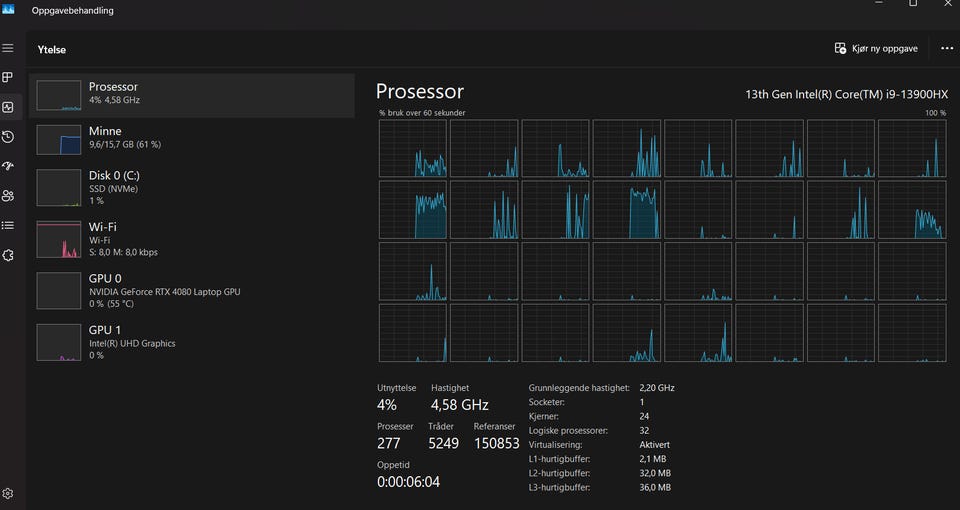Select Minne in the performance list

(x=192, y=140)
